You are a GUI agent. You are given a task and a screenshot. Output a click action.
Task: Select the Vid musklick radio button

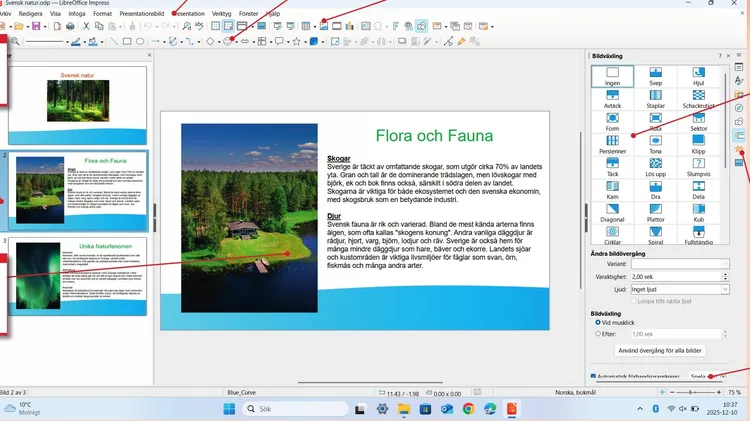598,323
